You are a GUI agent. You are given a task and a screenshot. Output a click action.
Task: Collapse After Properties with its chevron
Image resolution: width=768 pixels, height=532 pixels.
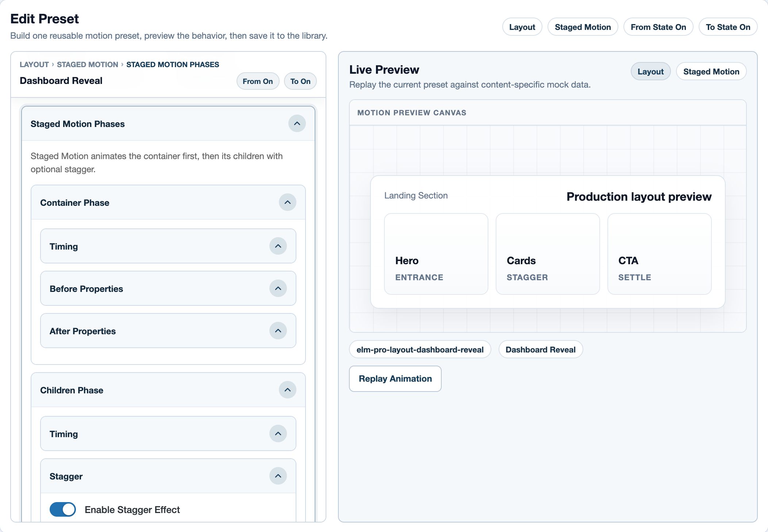pyautogui.click(x=278, y=331)
